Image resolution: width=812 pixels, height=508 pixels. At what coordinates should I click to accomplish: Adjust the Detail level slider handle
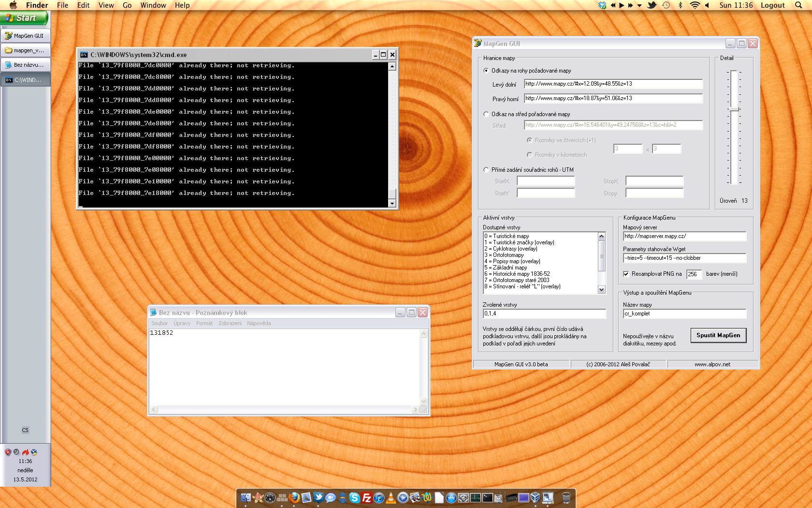(734, 109)
